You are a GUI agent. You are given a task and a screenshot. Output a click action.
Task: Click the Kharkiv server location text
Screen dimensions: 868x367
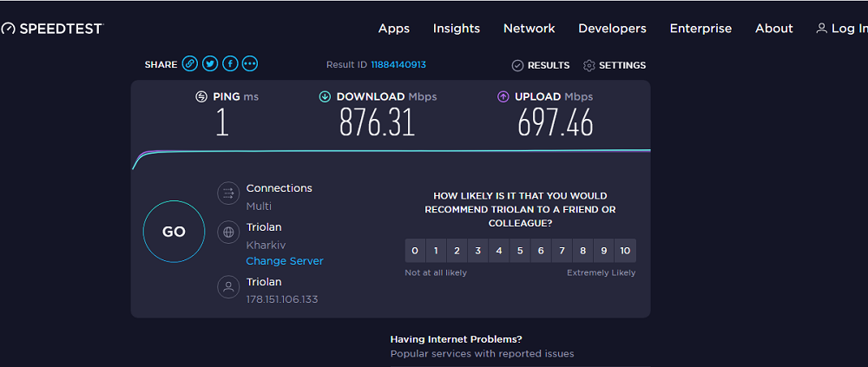tap(266, 245)
